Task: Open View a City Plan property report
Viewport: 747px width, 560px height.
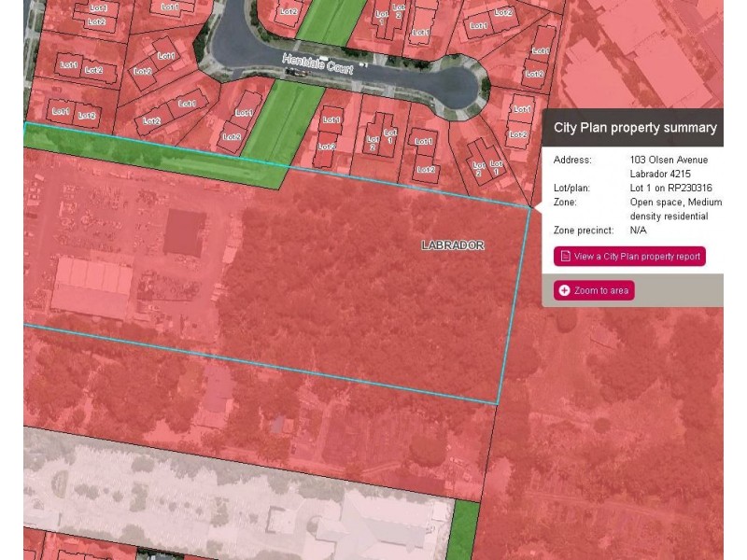Action: [629, 256]
